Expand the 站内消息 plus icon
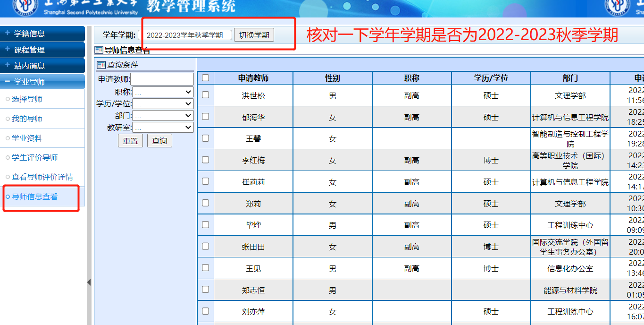The image size is (644, 325). [7, 66]
